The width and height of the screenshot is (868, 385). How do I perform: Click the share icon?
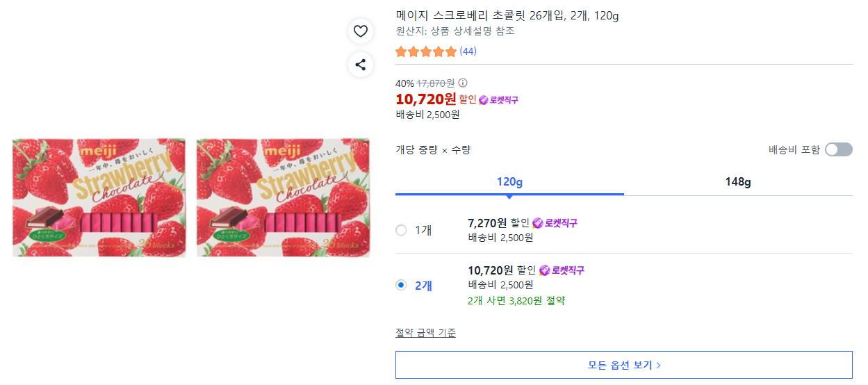tap(360, 65)
